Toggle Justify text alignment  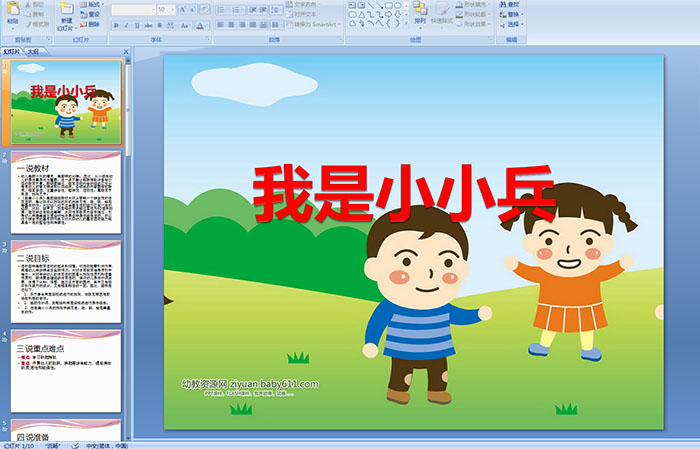(x=253, y=25)
